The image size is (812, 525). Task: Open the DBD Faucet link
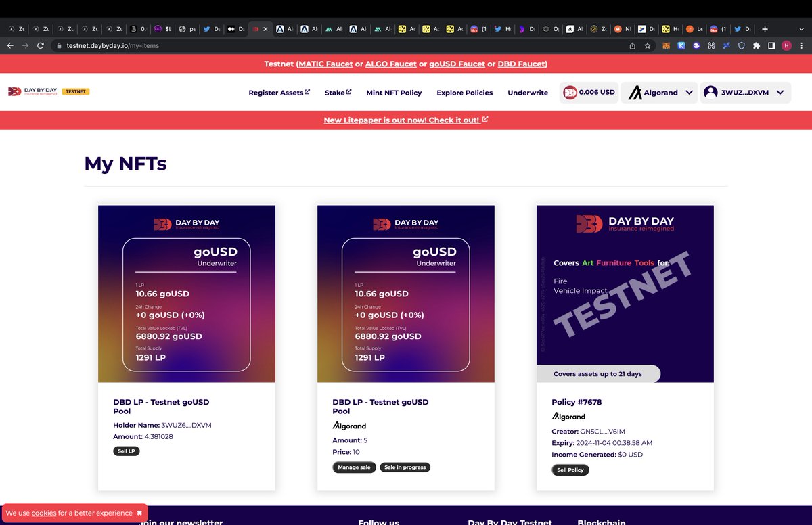tap(521, 64)
